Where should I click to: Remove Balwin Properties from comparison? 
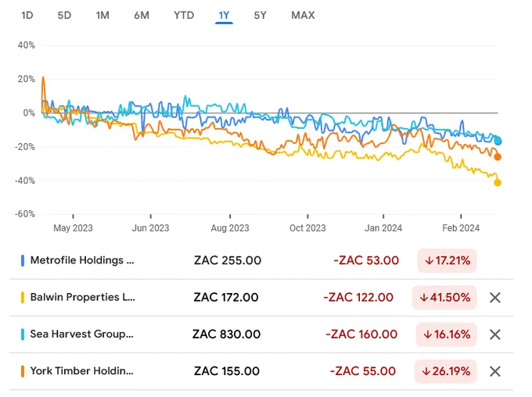pyautogui.click(x=495, y=298)
